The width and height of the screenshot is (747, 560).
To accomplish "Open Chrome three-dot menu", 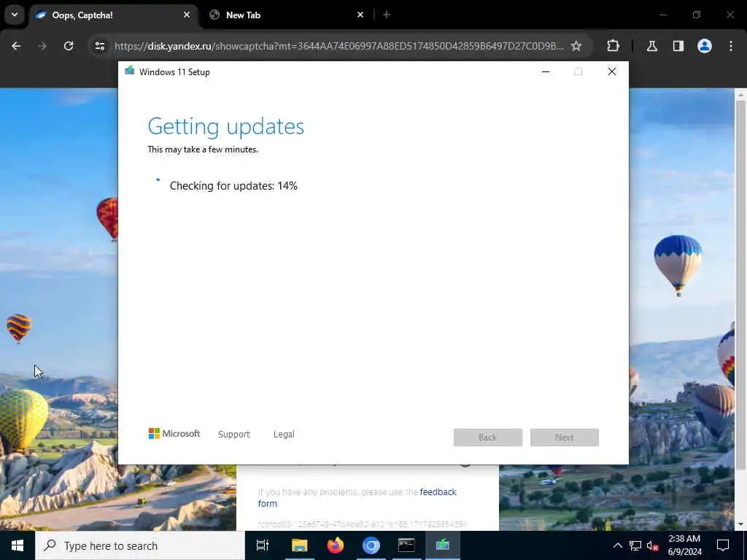I will point(731,46).
